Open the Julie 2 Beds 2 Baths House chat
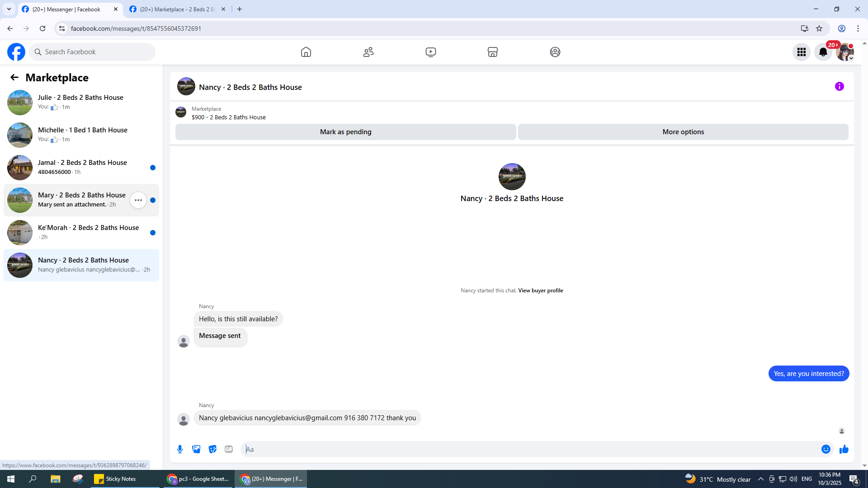The width and height of the screenshot is (868, 488). tap(81, 103)
